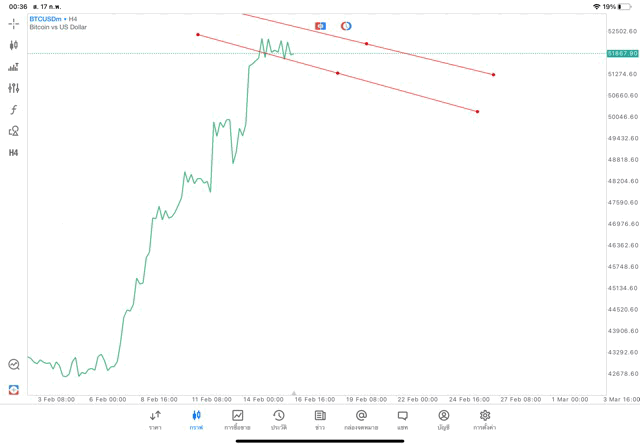640x447 pixels.
Task: Open the trade panel bars icon
Action: (x=14, y=67)
